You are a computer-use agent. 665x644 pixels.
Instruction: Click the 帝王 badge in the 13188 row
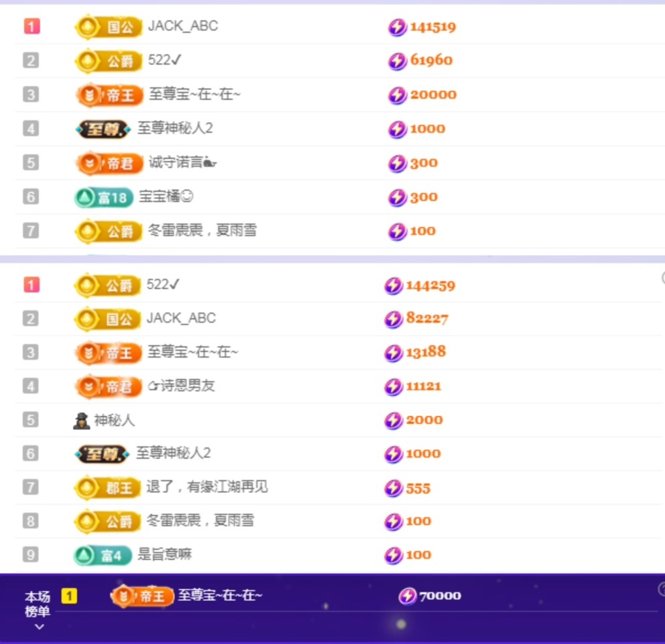(109, 353)
